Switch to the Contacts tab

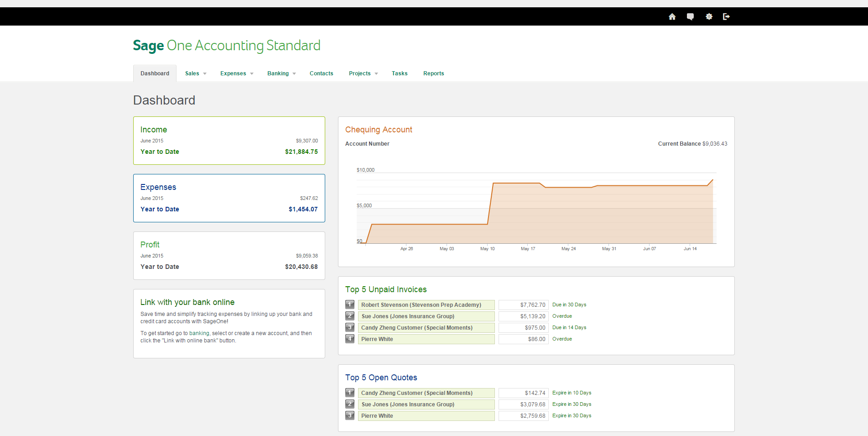click(321, 73)
